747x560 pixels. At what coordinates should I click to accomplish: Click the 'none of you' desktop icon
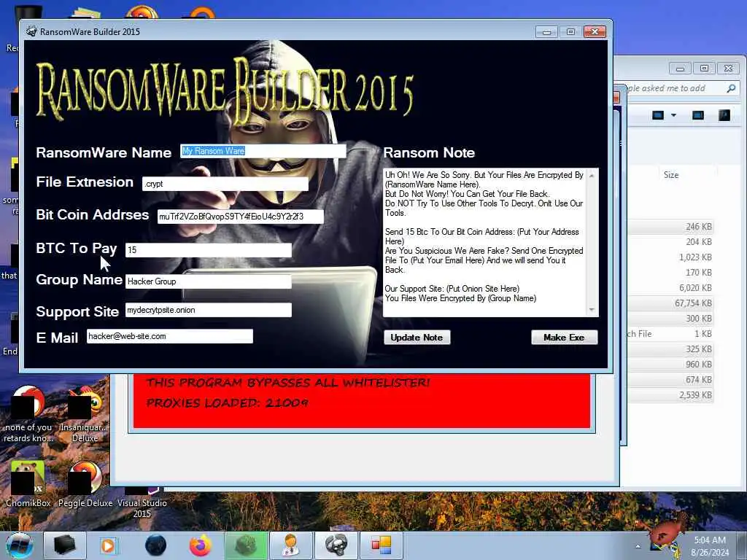tap(28, 414)
